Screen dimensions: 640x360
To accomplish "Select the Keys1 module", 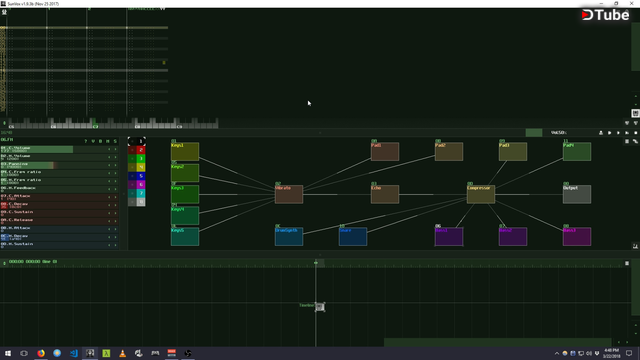I will coord(185,151).
